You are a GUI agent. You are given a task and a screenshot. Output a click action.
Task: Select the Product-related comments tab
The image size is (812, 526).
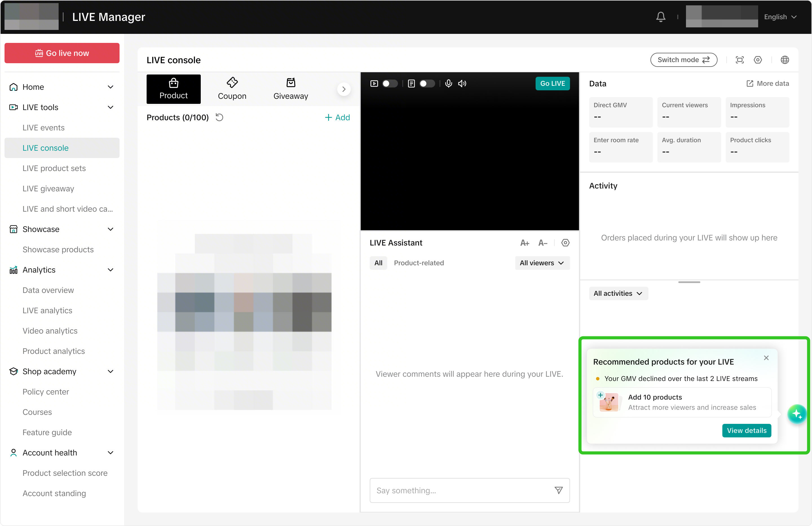[x=419, y=263]
